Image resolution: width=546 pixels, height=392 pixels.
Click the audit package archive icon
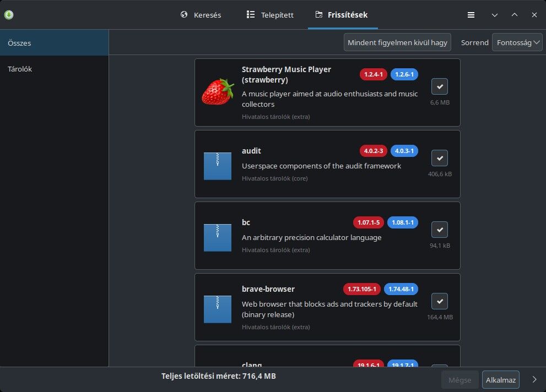218,166
